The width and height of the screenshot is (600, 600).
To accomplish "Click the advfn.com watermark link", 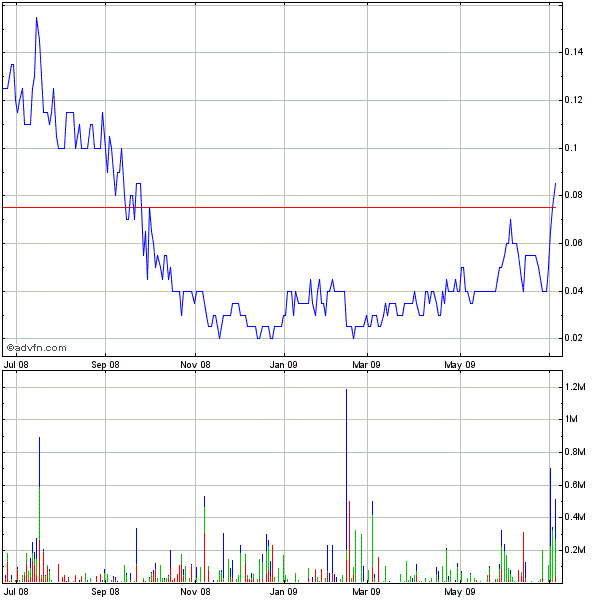I will 37,348.
